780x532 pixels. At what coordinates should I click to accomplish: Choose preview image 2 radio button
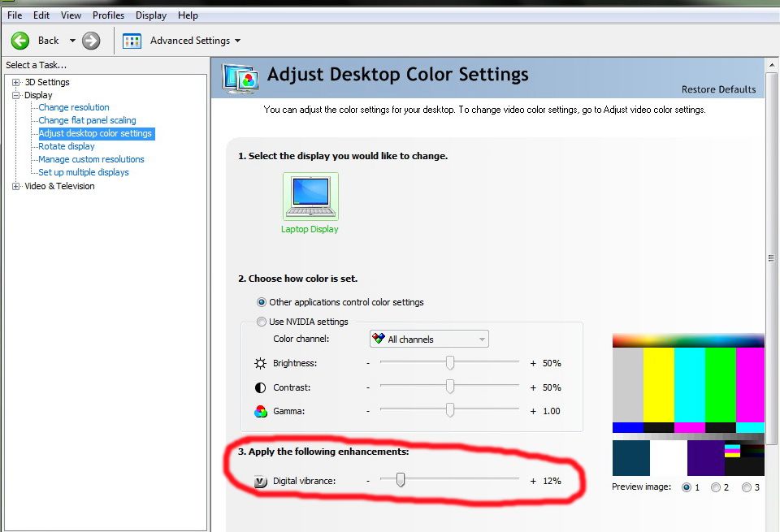[x=716, y=487]
